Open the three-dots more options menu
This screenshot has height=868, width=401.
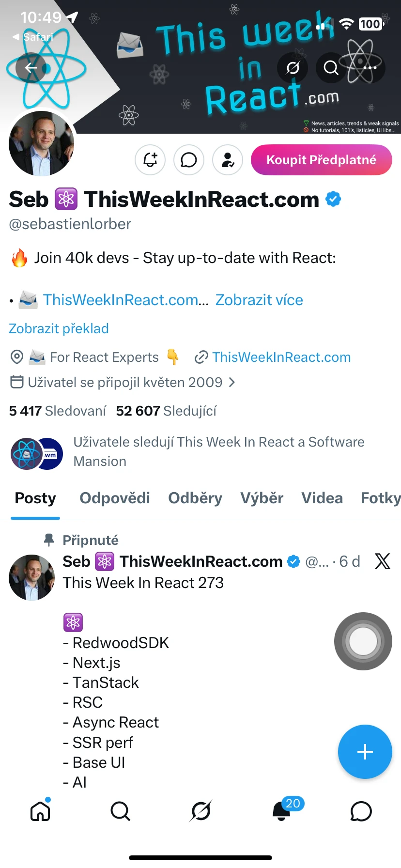click(370, 68)
